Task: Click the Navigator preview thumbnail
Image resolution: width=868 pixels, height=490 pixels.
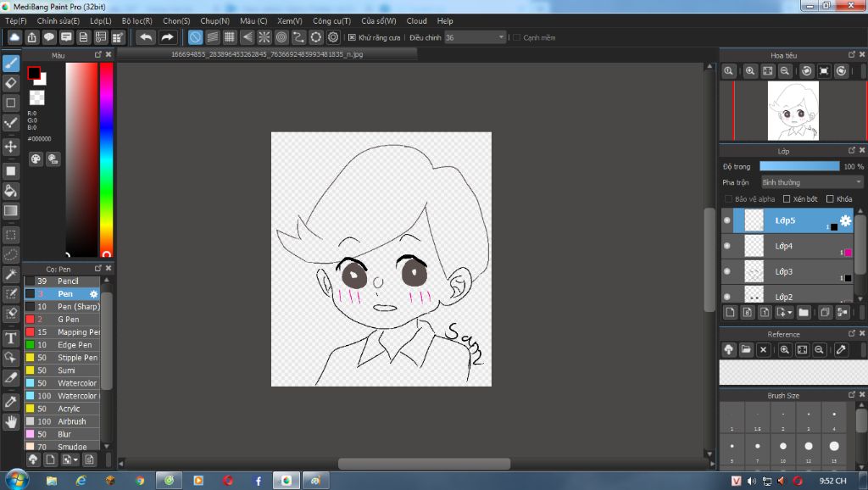Action: pyautogui.click(x=793, y=111)
